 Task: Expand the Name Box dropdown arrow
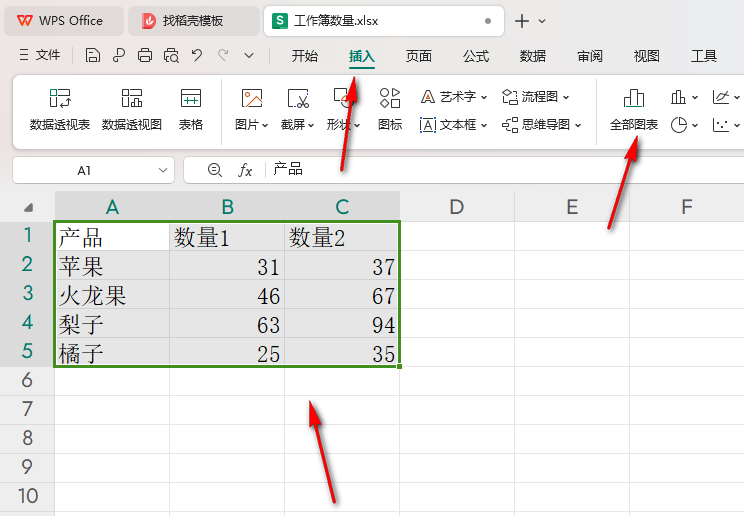(x=163, y=170)
